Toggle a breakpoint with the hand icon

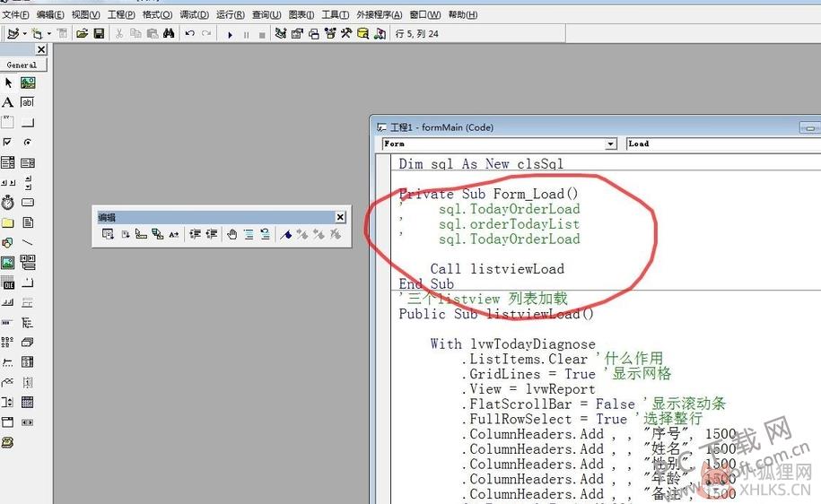[232, 234]
